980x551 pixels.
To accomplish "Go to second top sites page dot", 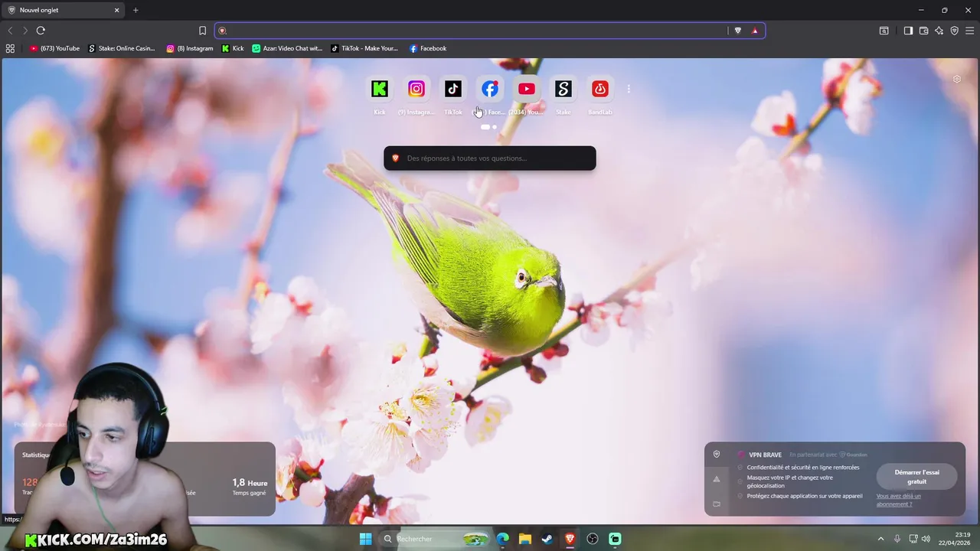I will coord(495,127).
